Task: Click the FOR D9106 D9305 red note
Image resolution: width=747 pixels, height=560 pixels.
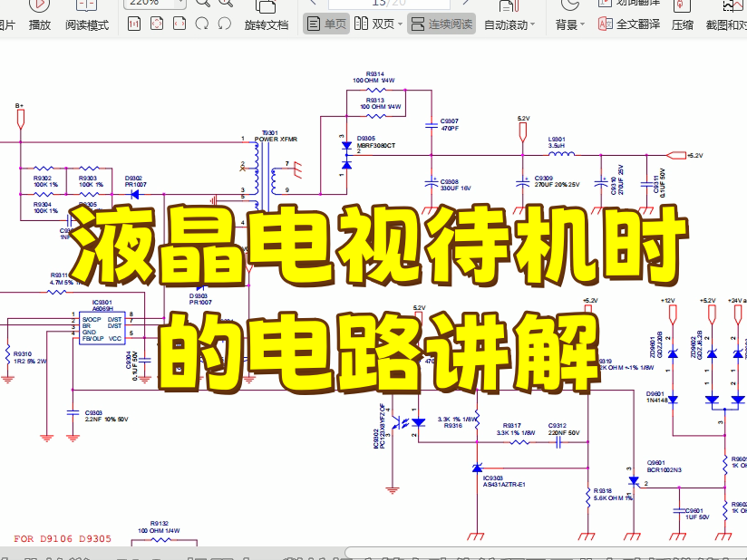Action: pyautogui.click(x=63, y=538)
